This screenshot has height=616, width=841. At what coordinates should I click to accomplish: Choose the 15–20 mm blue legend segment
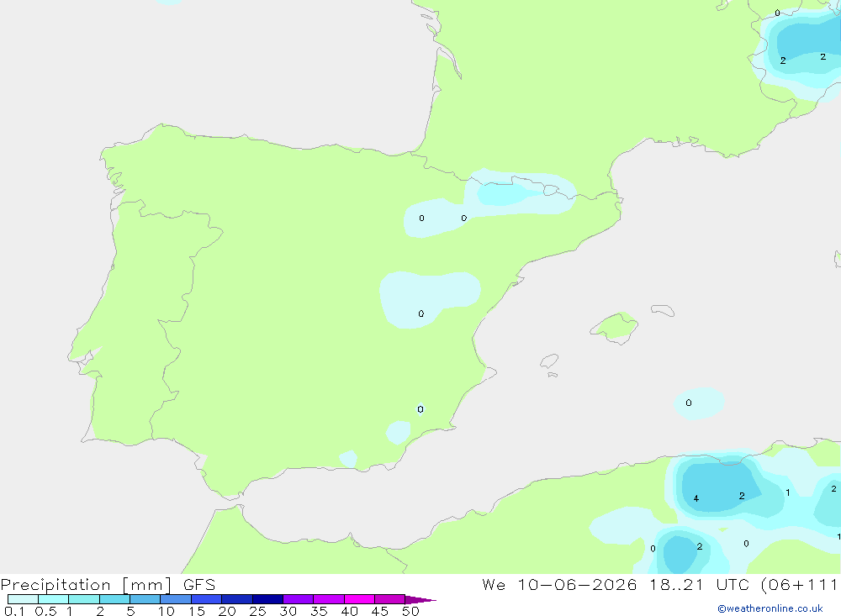pos(207,599)
